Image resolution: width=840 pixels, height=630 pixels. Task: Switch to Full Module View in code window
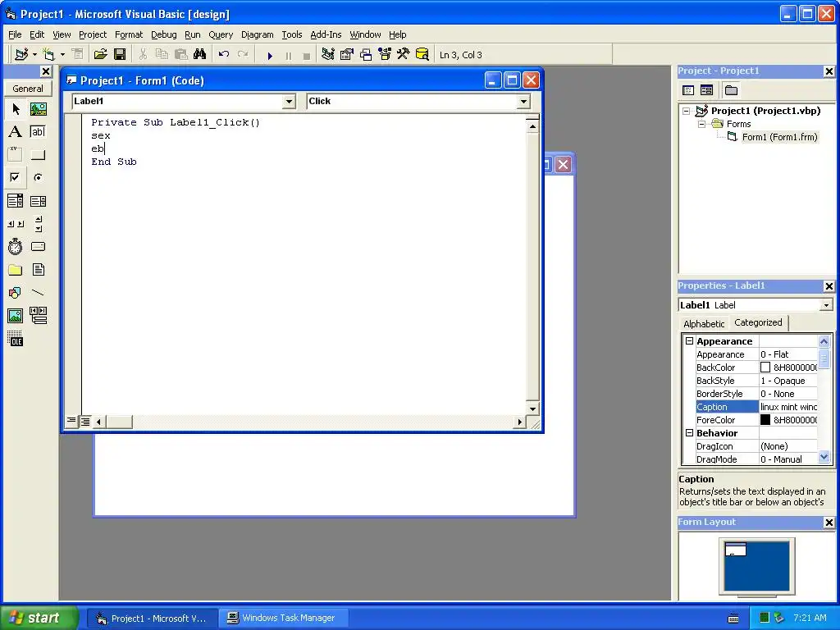point(84,422)
